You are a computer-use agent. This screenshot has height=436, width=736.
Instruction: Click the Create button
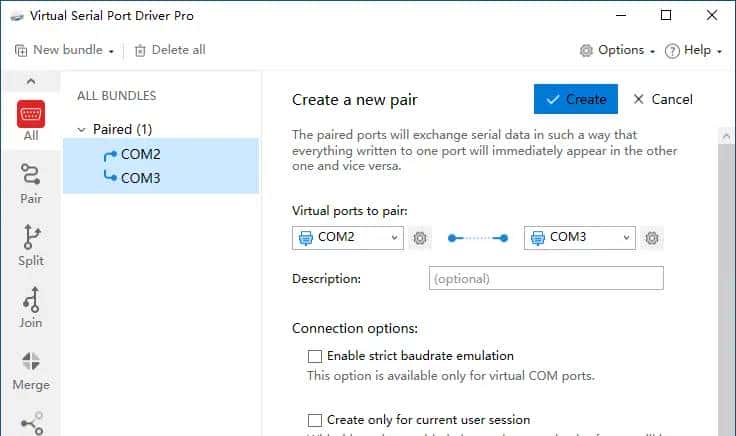(x=576, y=99)
